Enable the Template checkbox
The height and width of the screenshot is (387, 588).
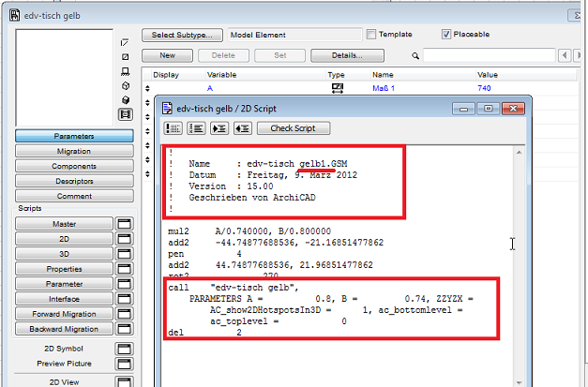coord(370,35)
